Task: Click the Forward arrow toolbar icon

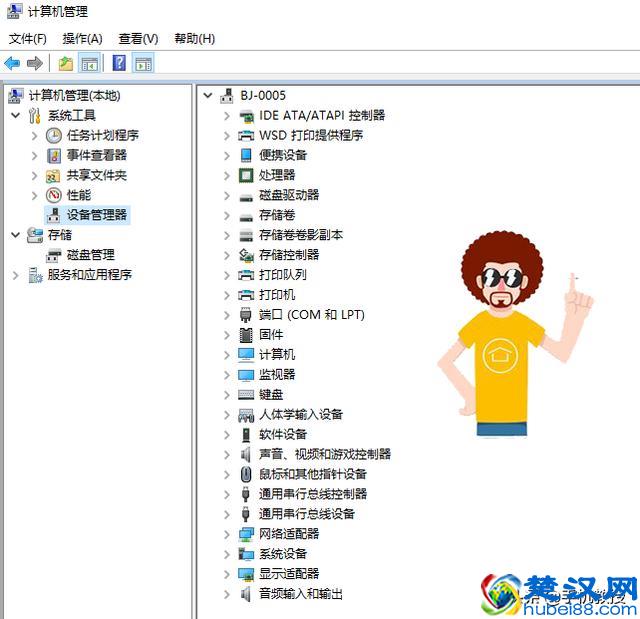Action: [x=35, y=64]
